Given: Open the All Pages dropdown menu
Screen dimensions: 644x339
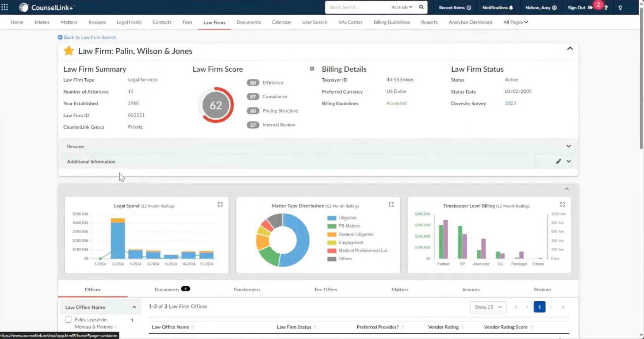Looking at the screenshot, I should 516,22.
